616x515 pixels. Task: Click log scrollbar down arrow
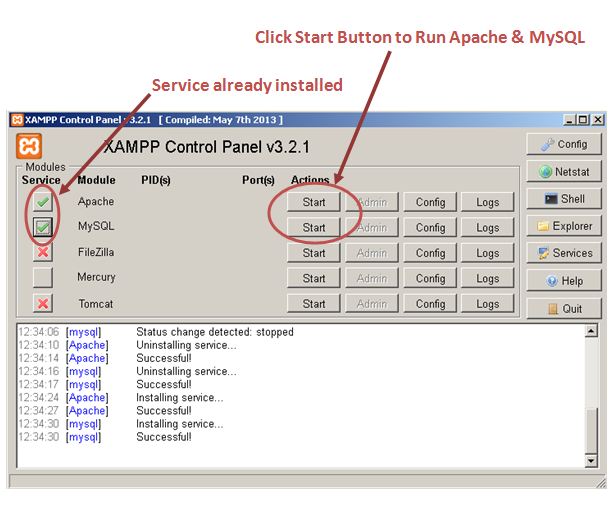[591, 460]
